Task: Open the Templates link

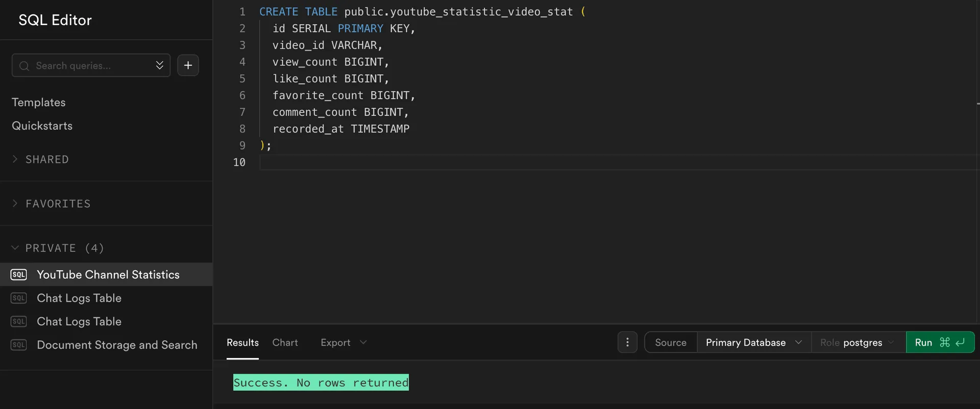Action: (39, 103)
